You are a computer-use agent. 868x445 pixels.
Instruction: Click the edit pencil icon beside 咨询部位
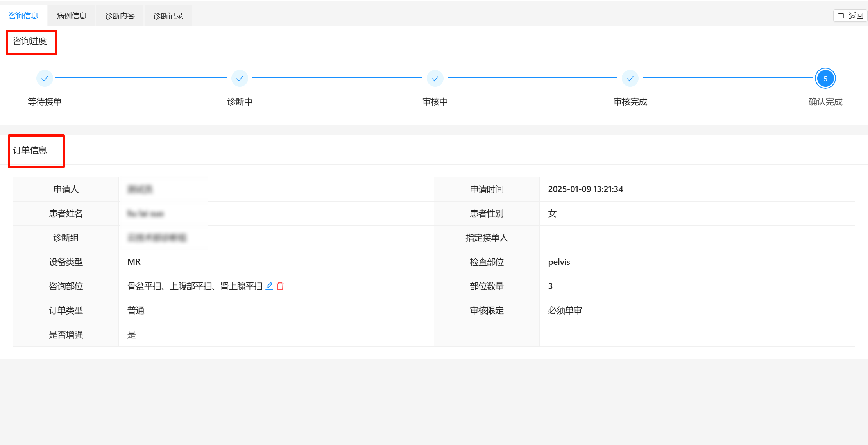tap(269, 286)
